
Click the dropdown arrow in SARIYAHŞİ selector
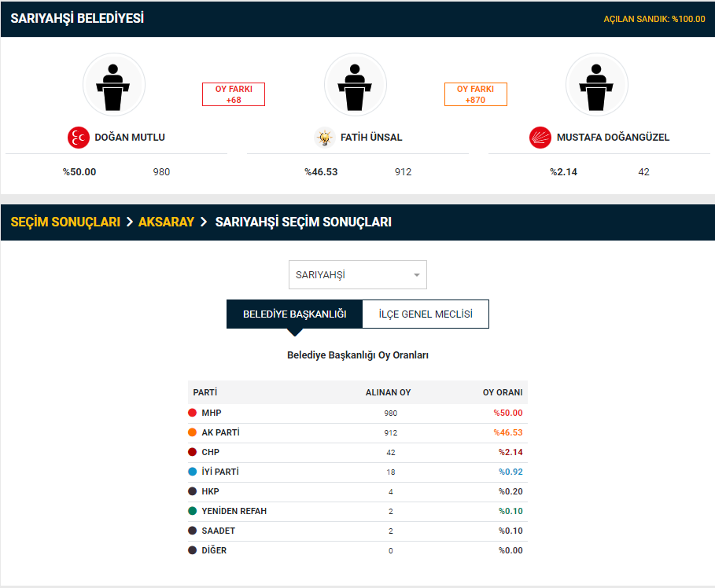click(x=416, y=275)
